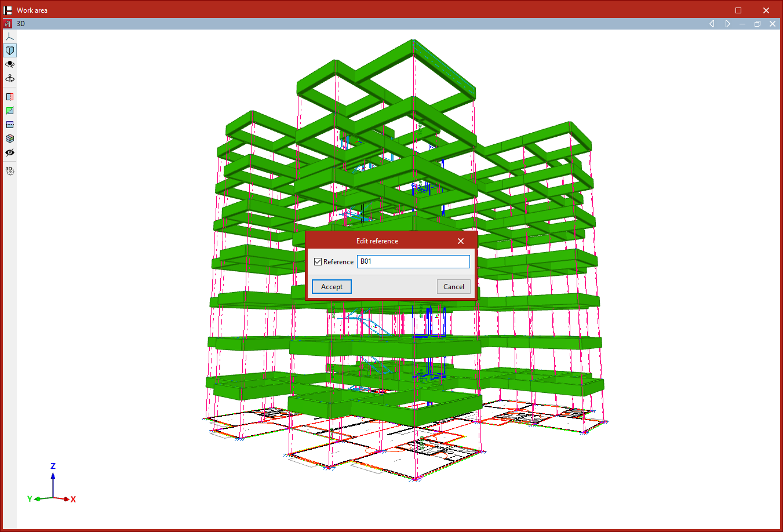Activate the rotate-about-vertical-axis tool
The height and width of the screenshot is (532, 783).
10,78
